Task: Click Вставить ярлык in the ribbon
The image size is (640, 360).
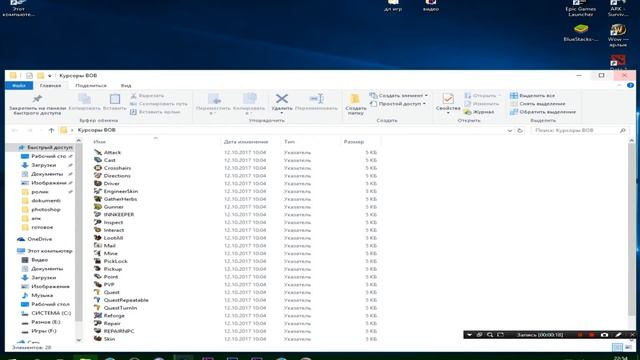Action: click(155, 112)
